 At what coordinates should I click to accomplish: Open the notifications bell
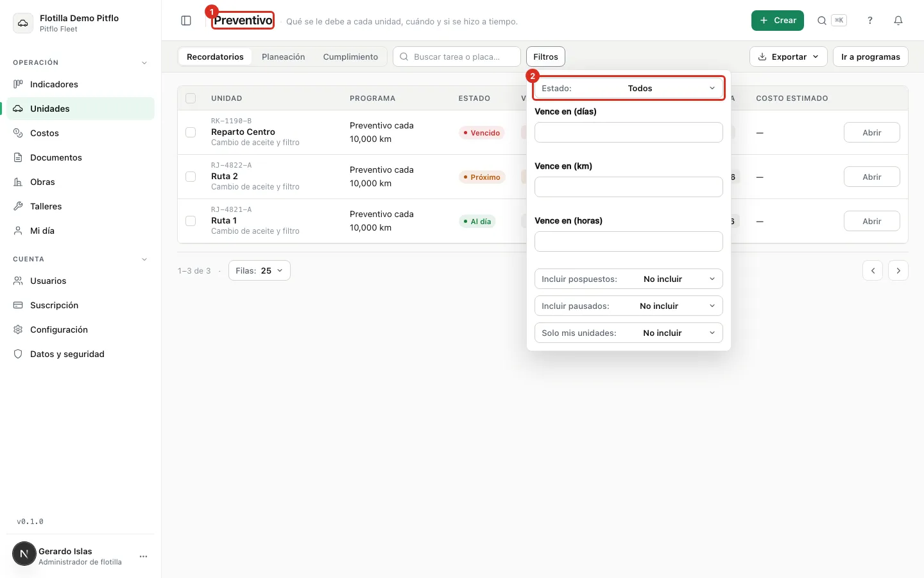click(x=898, y=21)
